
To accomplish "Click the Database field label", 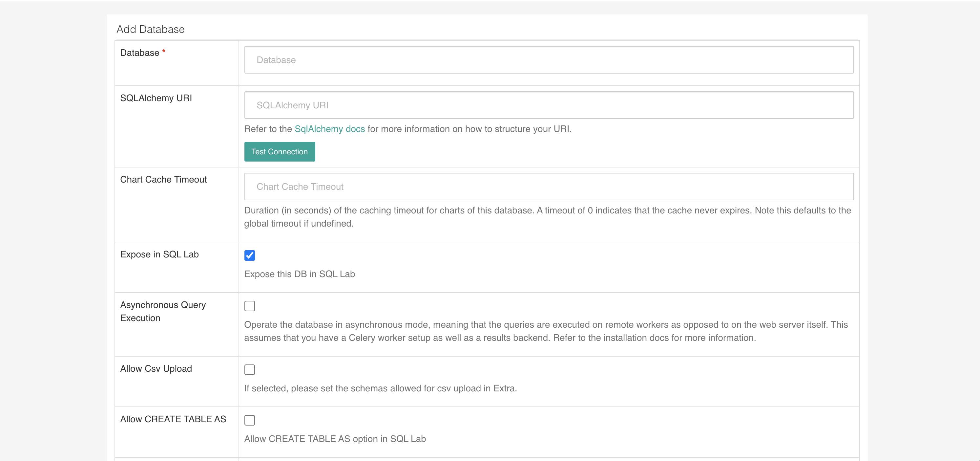I will click(x=139, y=53).
